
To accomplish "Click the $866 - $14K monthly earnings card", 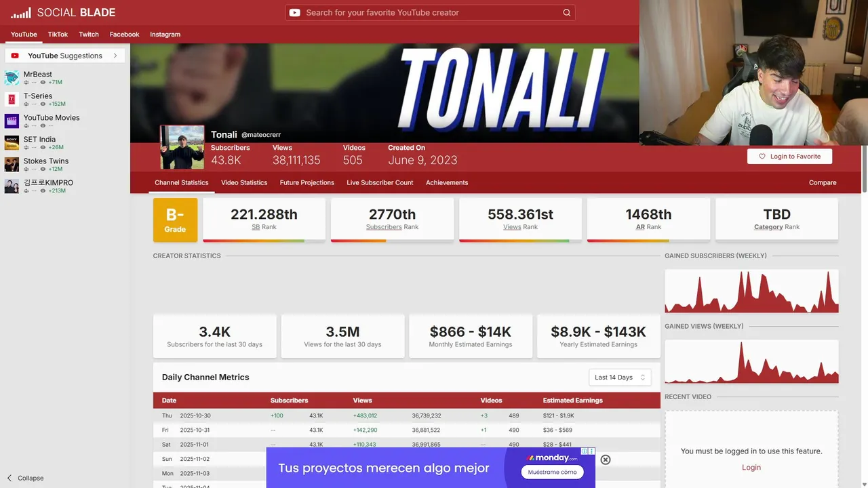I will point(471,336).
